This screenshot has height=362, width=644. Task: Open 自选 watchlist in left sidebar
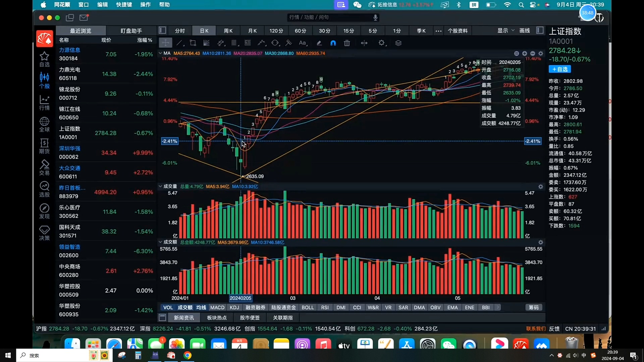click(x=44, y=59)
